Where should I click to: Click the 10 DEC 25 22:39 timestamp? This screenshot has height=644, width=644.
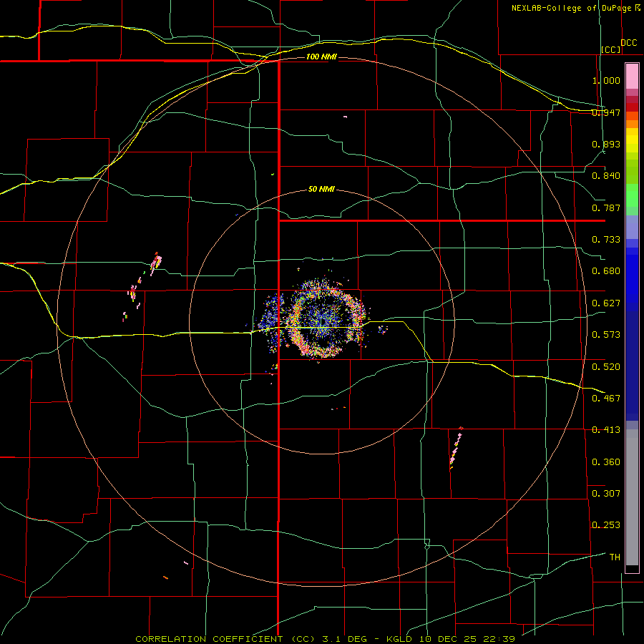[467, 639]
